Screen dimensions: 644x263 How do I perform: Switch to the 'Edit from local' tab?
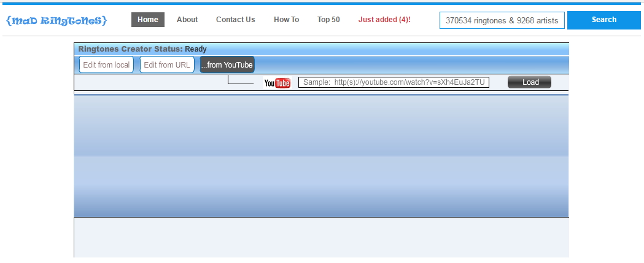click(106, 65)
